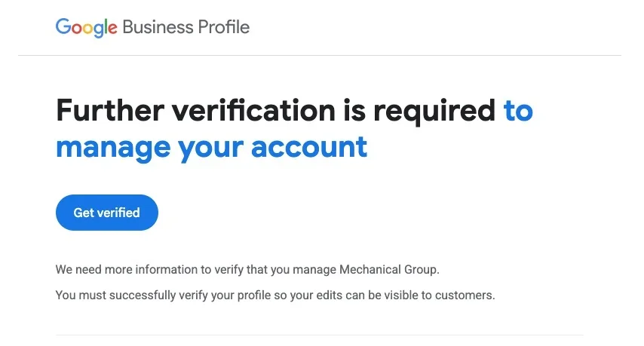Viewport: 644px width, 346px height.
Task: Click the capital G in Google logo
Action: [x=63, y=26]
